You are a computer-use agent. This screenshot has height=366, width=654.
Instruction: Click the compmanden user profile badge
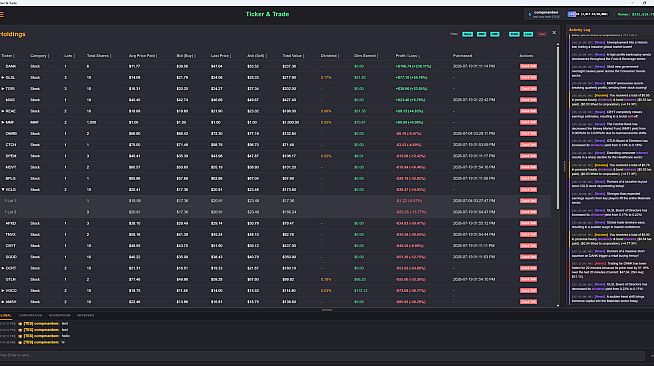544,14
